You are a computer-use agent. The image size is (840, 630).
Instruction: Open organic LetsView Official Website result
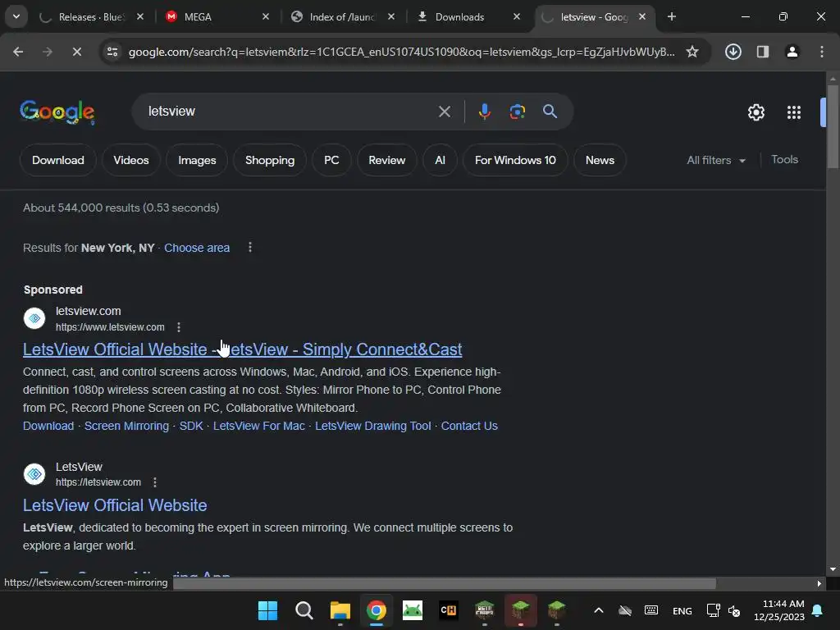point(115,505)
